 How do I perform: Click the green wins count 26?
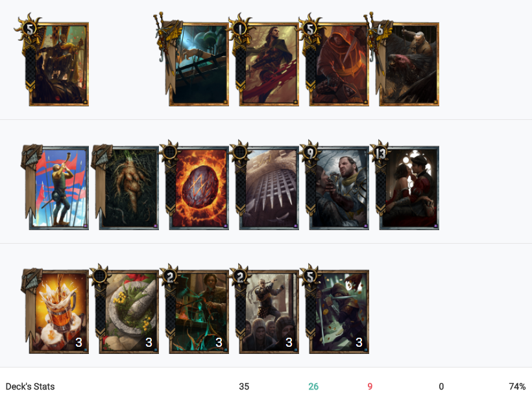[313, 386]
